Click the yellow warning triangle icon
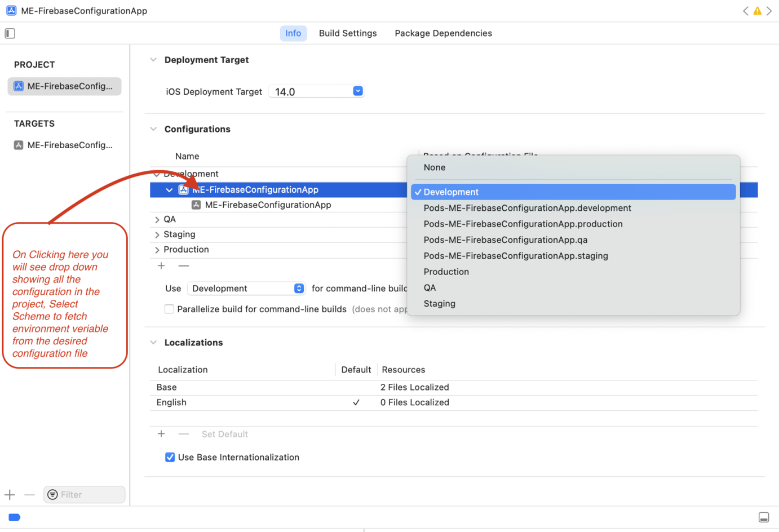779x532 pixels. (x=758, y=11)
